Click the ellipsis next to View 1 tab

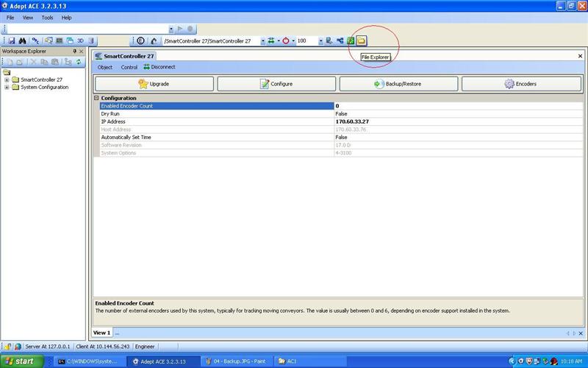tap(118, 333)
